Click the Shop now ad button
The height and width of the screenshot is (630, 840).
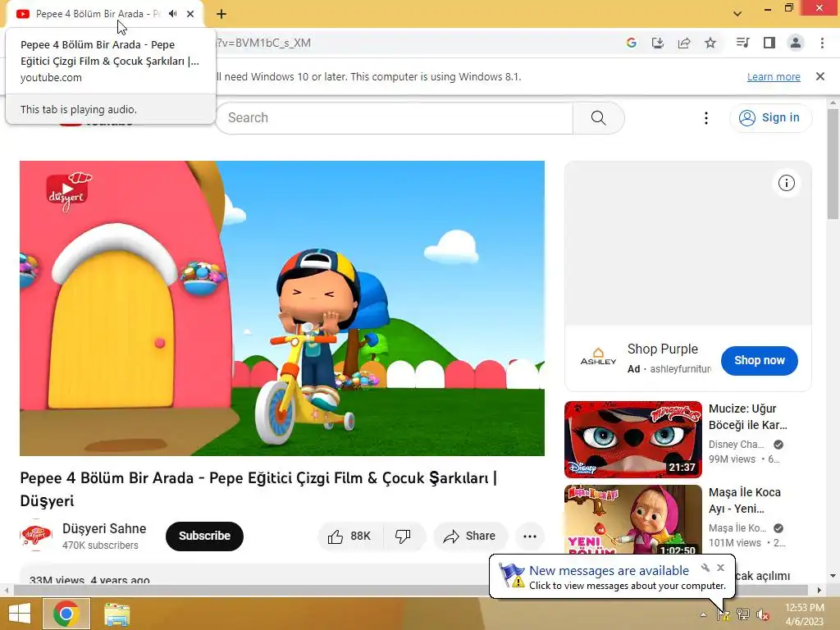[759, 361]
